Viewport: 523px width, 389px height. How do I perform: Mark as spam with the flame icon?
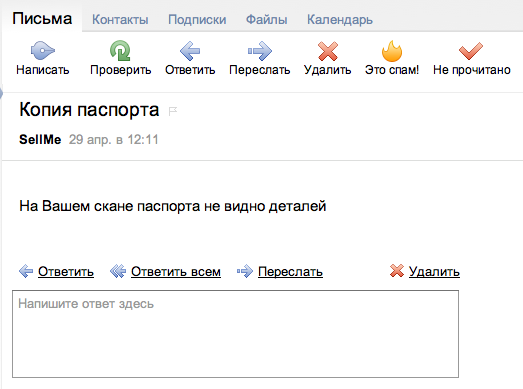[x=392, y=51]
